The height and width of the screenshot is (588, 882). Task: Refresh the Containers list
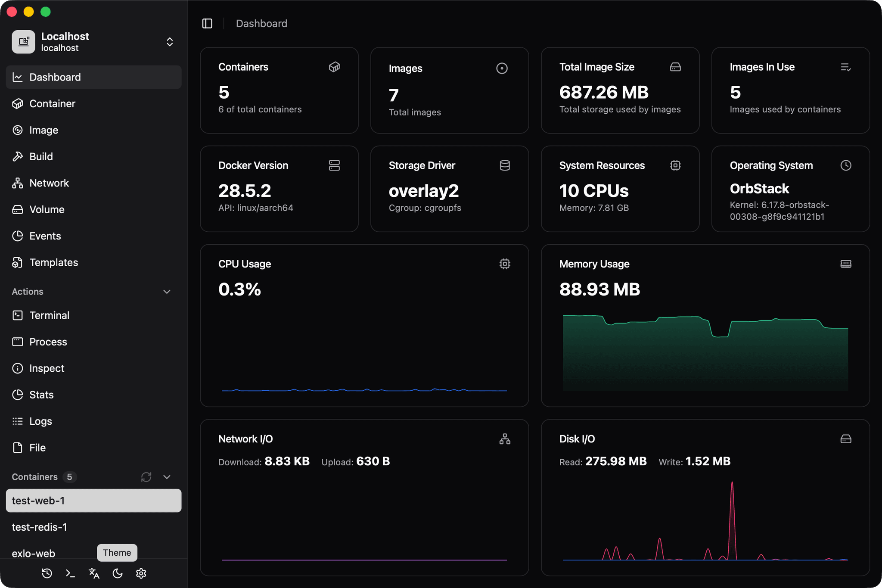click(x=146, y=477)
